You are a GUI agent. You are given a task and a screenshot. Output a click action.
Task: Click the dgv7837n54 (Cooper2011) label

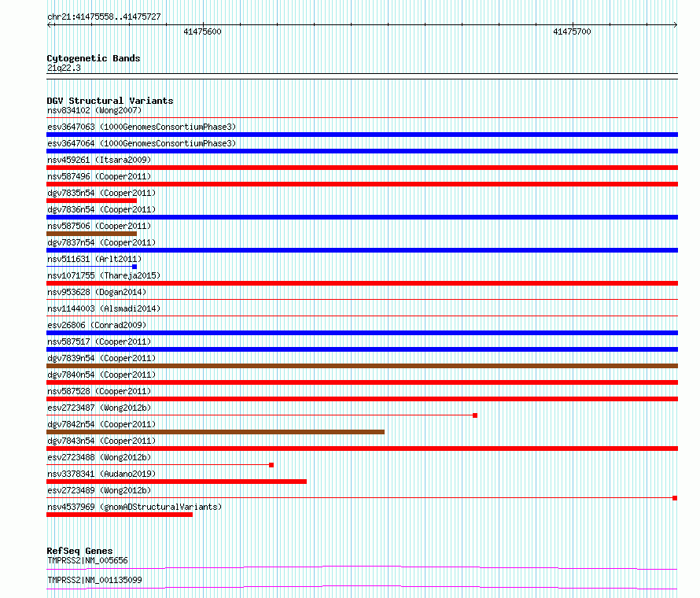click(x=101, y=242)
